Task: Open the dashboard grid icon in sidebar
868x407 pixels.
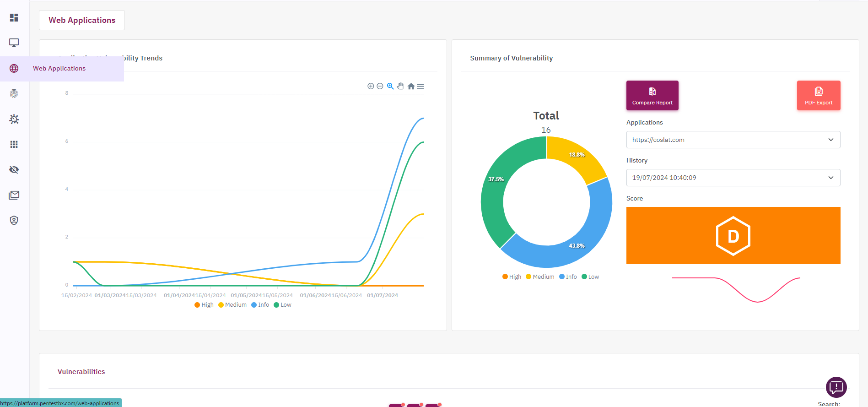Action: click(x=14, y=17)
